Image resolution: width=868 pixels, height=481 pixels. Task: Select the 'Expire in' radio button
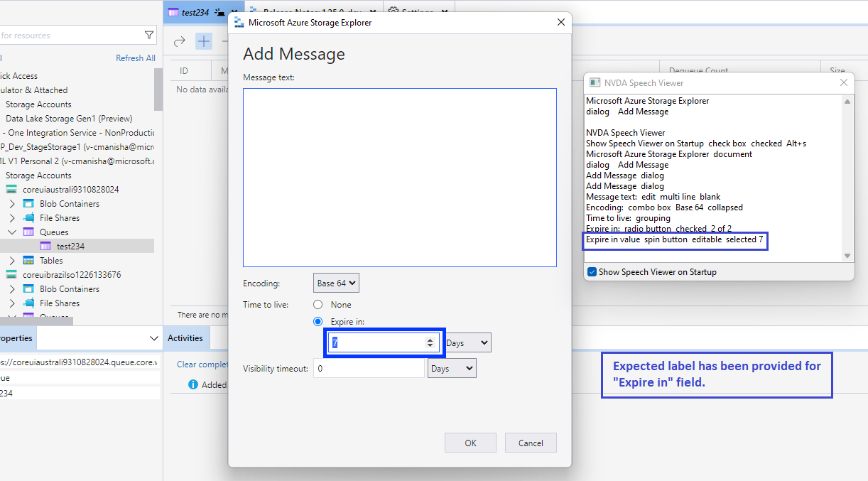coord(318,321)
